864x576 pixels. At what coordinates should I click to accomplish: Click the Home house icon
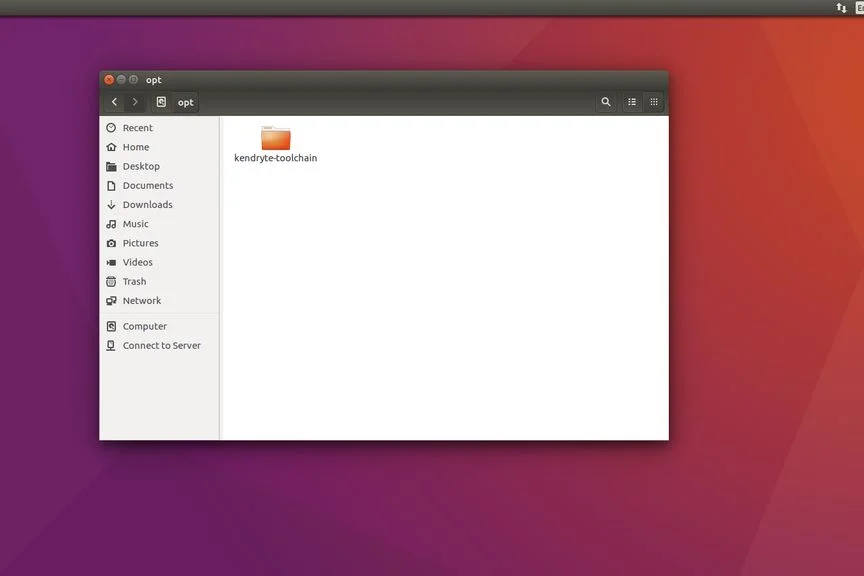point(111,147)
